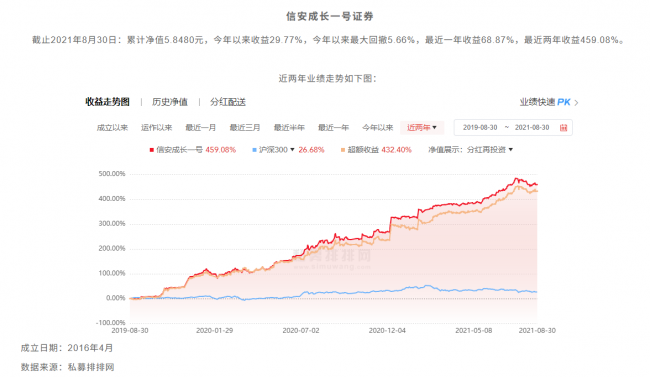Select the 今年以来 period filter
The width and height of the screenshot is (650, 377).
click(x=378, y=128)
